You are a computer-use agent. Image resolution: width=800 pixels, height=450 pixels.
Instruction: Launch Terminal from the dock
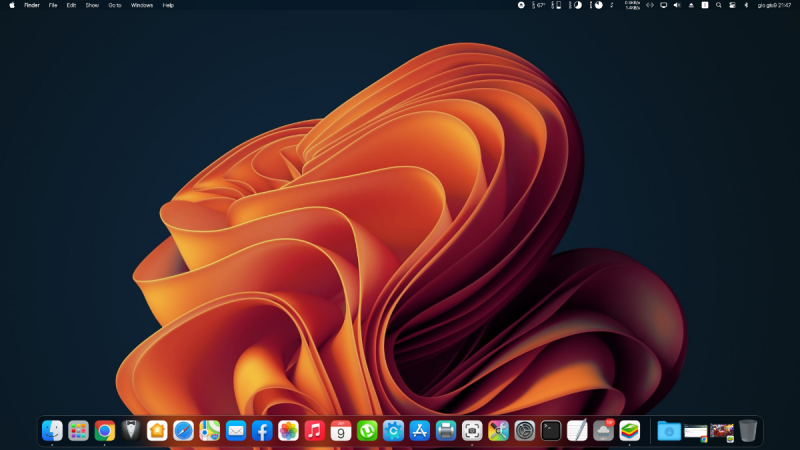[x=551, y=431]
